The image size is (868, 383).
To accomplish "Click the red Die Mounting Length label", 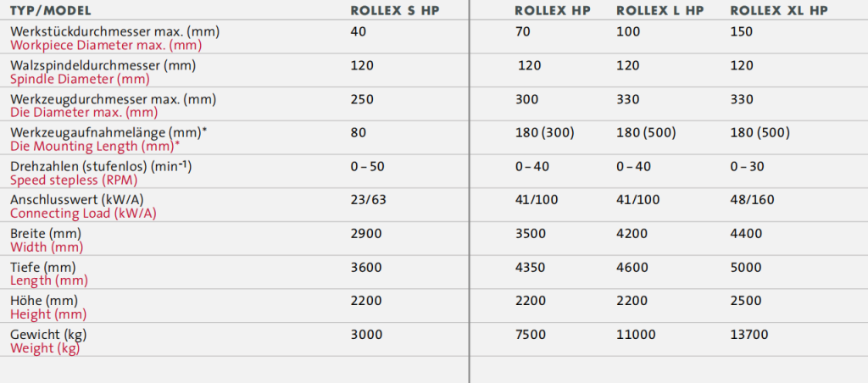I will click(x=95, y=145).
